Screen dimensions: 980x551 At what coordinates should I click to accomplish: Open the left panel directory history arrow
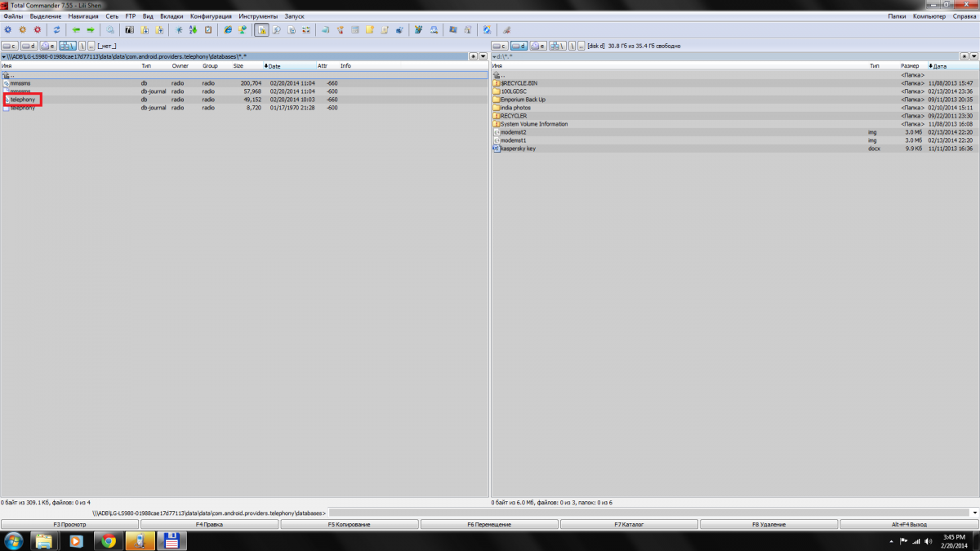click(483, 56)
